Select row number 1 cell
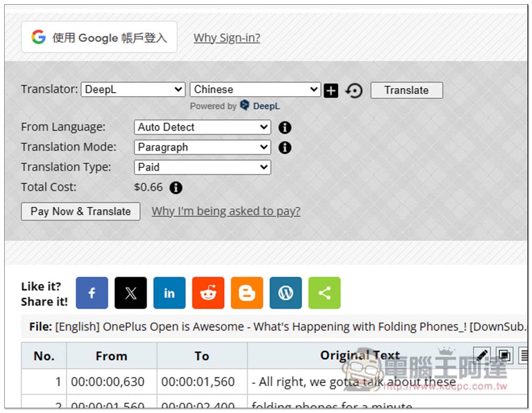This screenshot has width=532, height=413. (44, 382)
